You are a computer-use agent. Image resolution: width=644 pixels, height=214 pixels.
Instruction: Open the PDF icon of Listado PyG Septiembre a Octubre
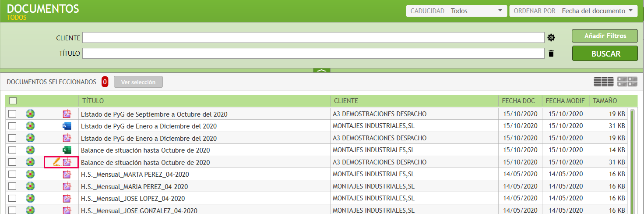coord(67,114)
